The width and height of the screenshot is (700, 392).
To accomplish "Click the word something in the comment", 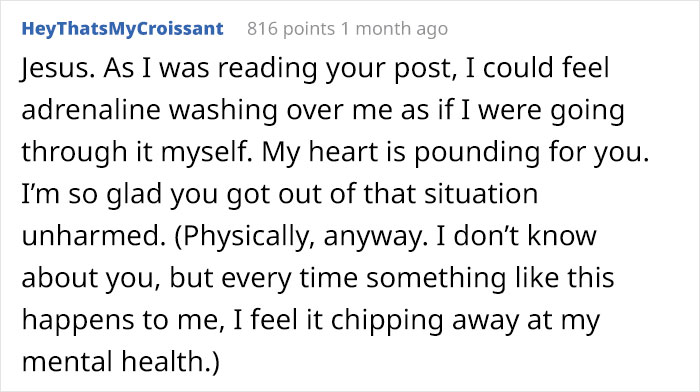I will point(436,277).
